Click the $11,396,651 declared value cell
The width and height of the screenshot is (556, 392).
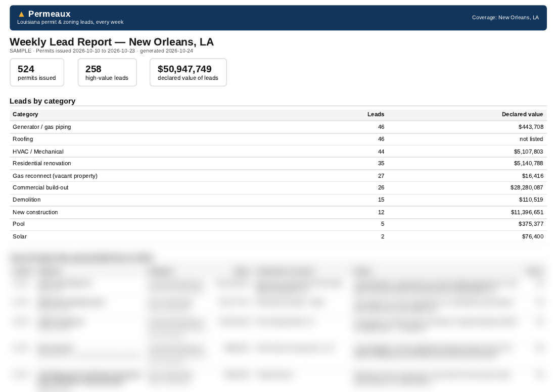527,212
